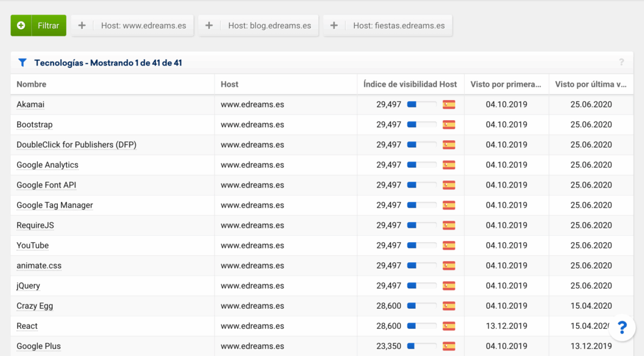Click plus icon next to Host: blog.edreams.es
Viewport: 644px width, 356px height.
[x=209, y=25]
